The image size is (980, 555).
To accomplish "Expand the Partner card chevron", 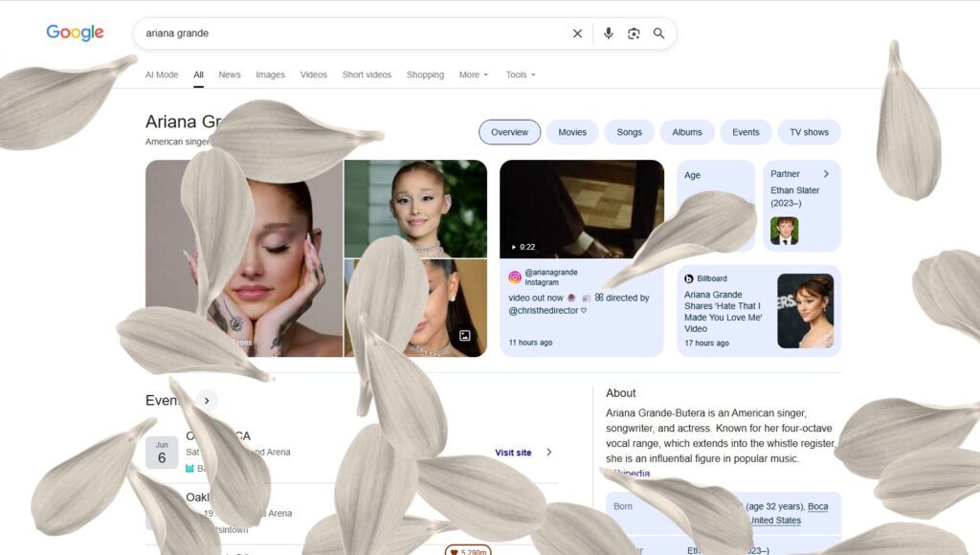I will 826,174.
